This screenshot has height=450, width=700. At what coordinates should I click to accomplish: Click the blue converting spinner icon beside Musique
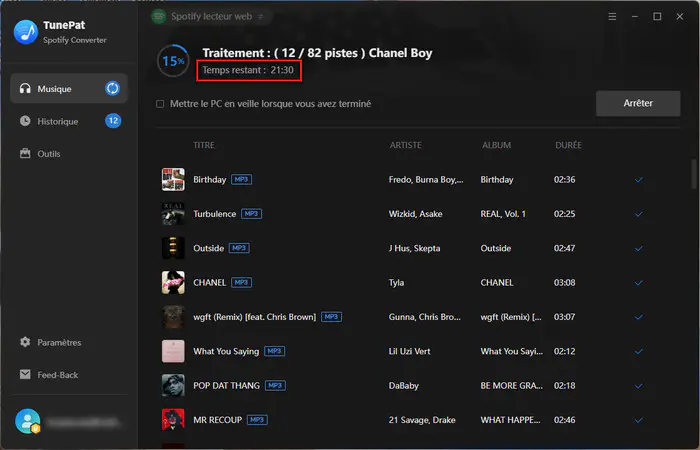(112, 88)
